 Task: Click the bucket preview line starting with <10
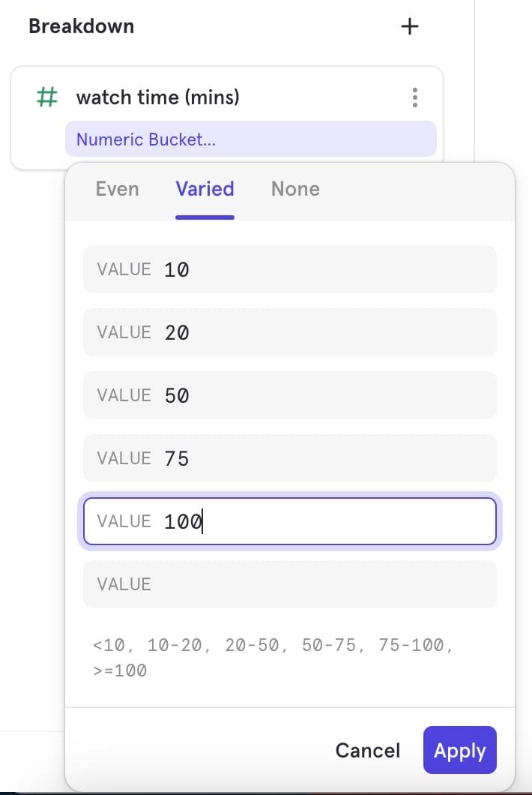(273, 645)
